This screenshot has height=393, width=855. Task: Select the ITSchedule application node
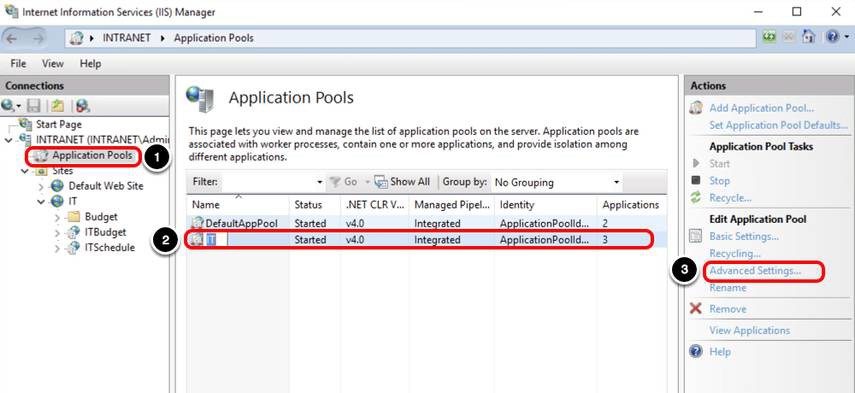(110, 247)
